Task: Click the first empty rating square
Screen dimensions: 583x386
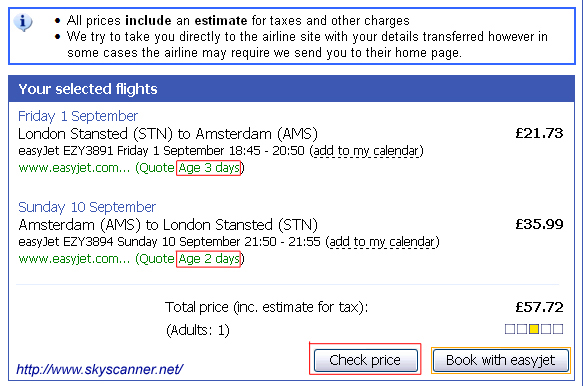Action: [x=510, y=329]
